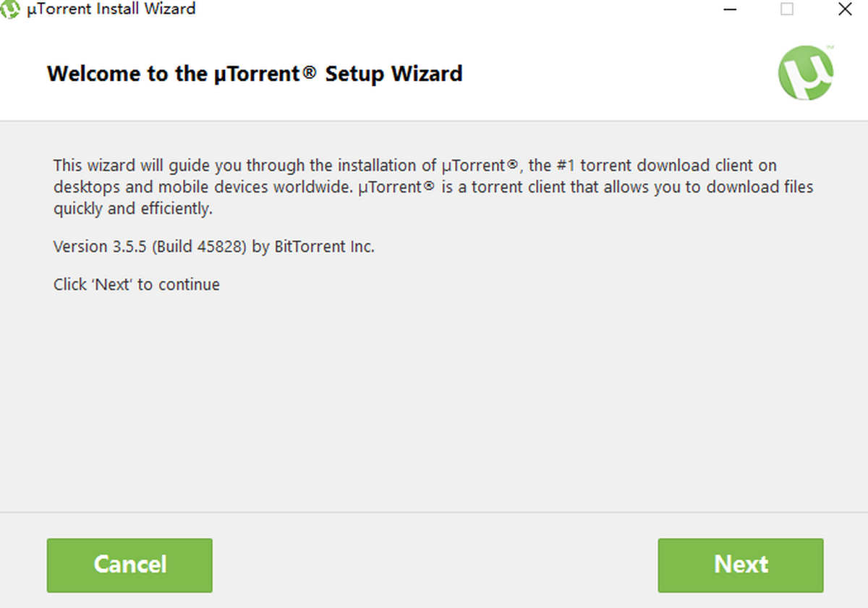Click the 'quickly and efficiently.' line
The width and height of the screenshot is (868, 608).
click(132, 209)
